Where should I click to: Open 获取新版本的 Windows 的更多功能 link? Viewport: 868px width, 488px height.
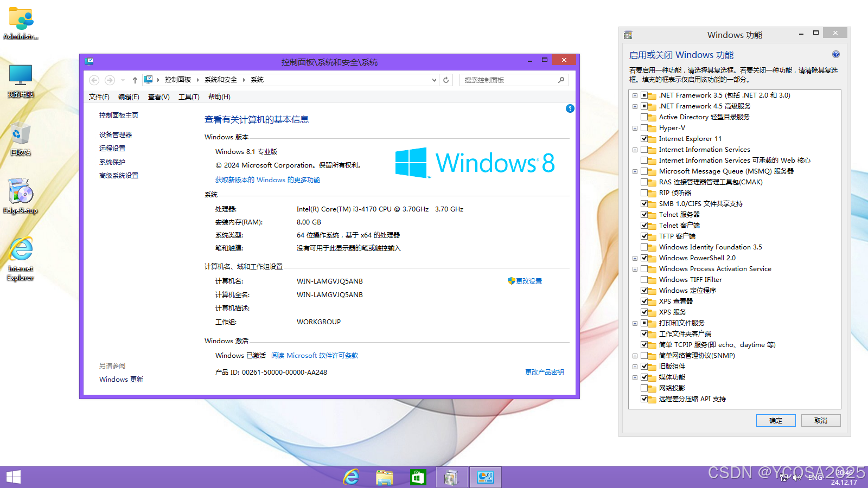(267, 180)
